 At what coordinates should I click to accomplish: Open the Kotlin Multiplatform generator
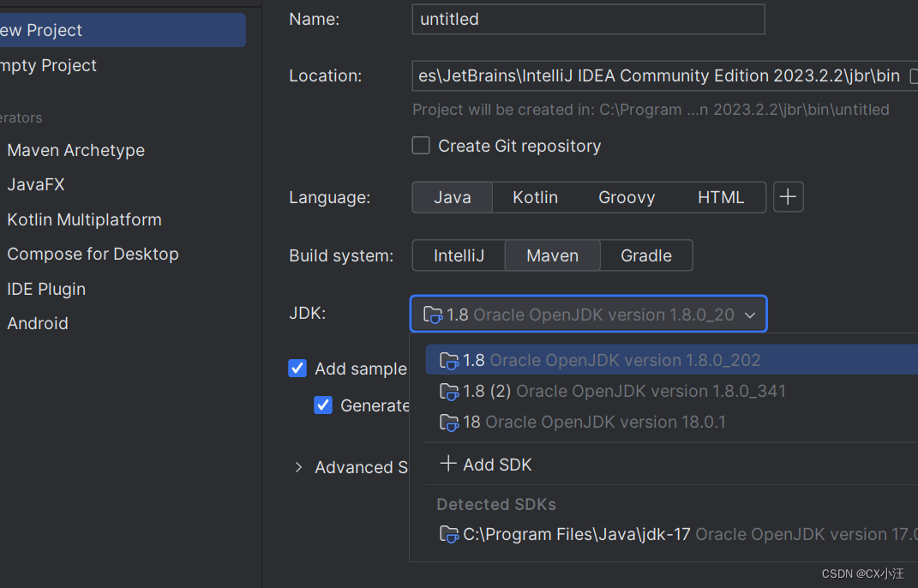[84, 219]
